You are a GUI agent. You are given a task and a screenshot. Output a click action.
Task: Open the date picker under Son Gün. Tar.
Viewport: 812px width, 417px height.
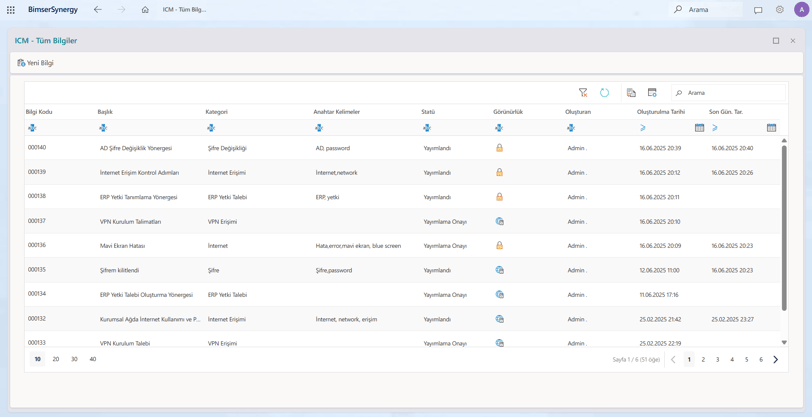(771, 128)
